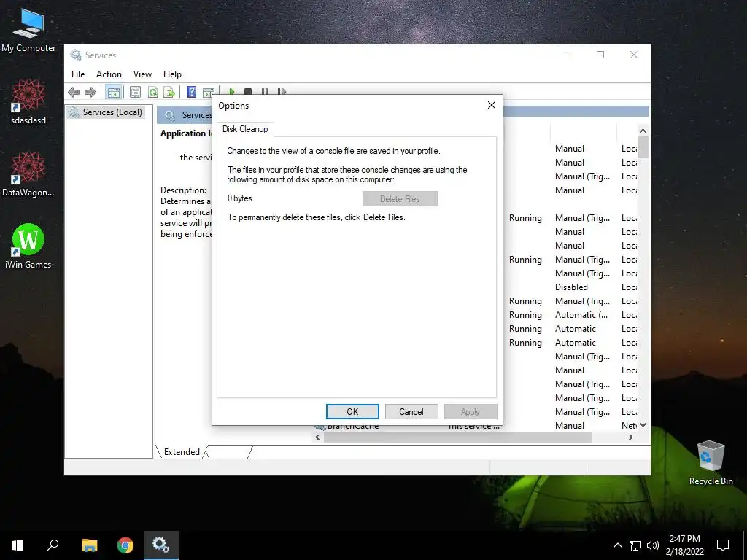Viewport: 747px width, 560px height.
Task: Select the Disk Cleanup tab
Action: (245, 129)
